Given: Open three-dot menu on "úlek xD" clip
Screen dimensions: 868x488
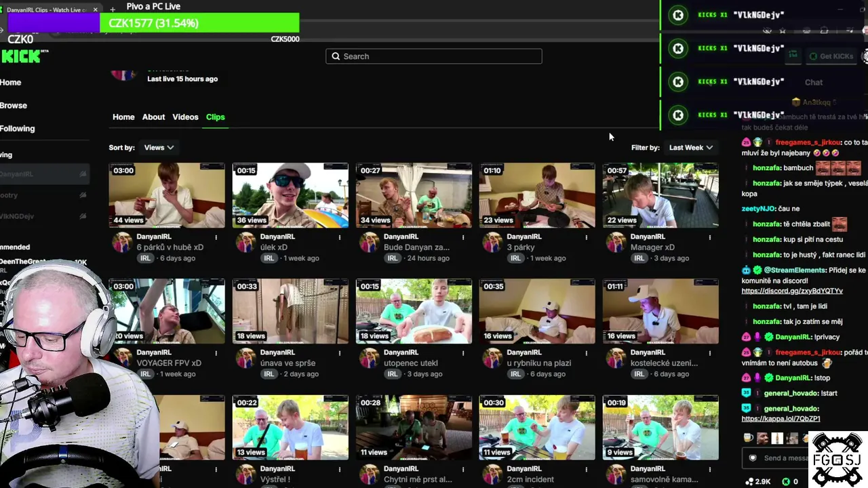Looking at the screenshot, I should pyautogui.click(x=340, y=237).
